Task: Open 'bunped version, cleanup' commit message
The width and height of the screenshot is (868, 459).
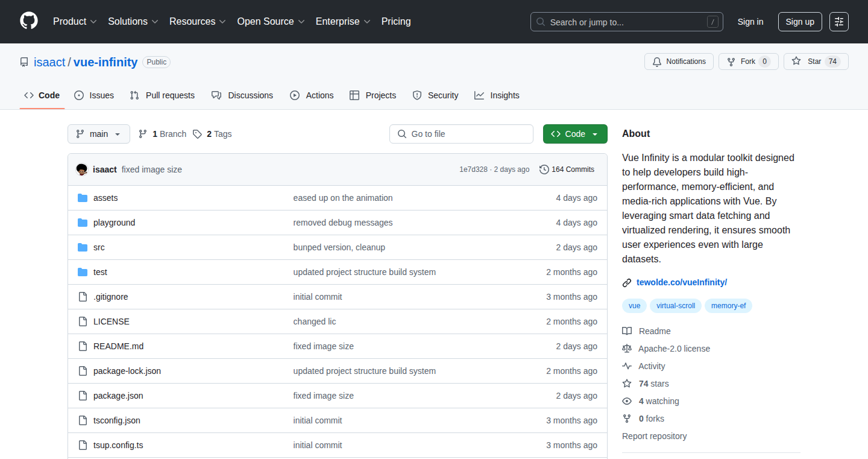Action: pyautogui.click(x=339, y=247)
